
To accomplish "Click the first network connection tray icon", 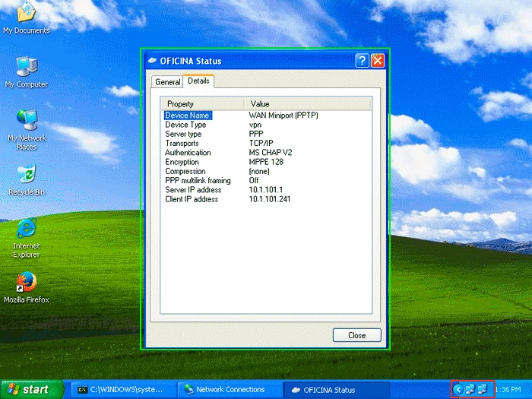I will point(470,389).
